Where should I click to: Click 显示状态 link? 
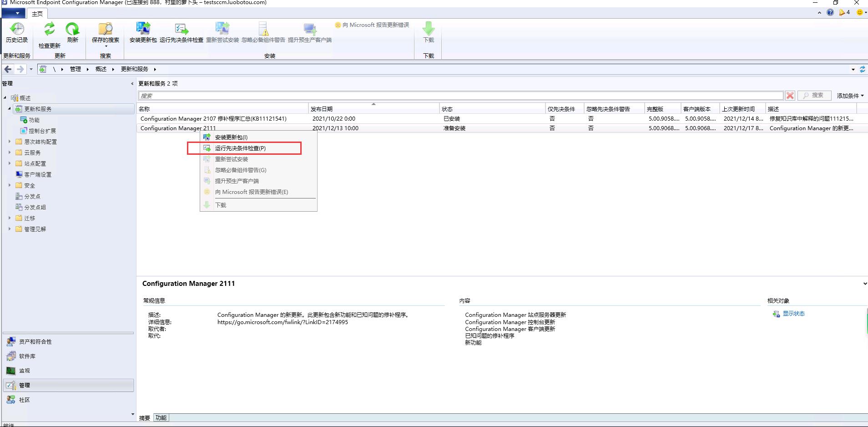(x=793, y=314)
